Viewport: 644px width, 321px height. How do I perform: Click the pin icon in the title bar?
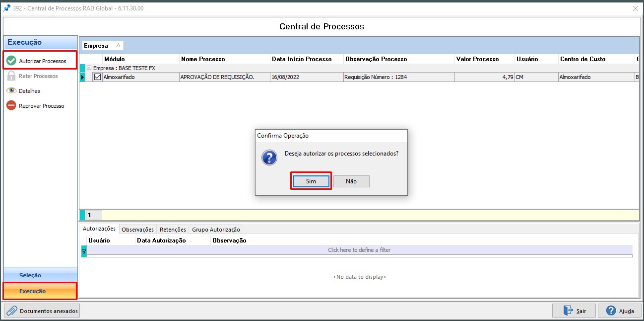click(x=6, y=8)
